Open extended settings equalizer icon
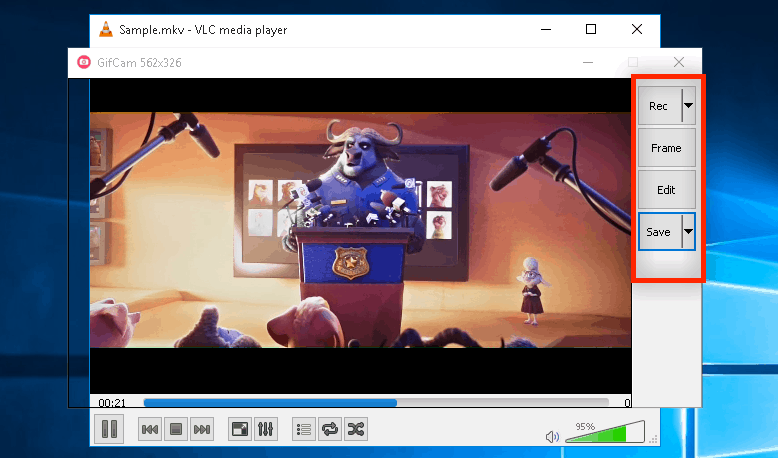 point(265,430)
